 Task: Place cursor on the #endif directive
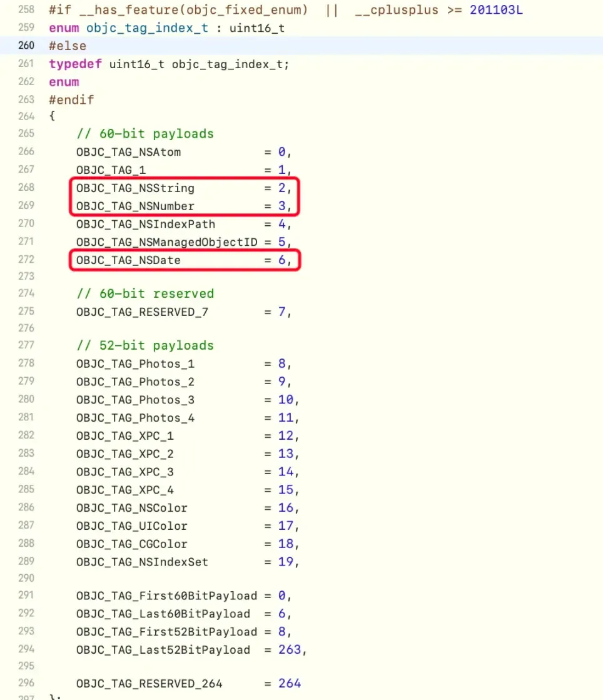tap(71, 99)
